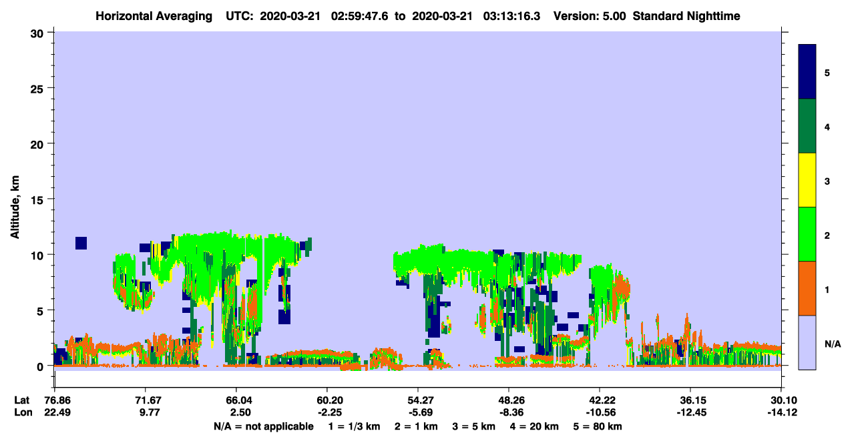
Task: Click the lavender N/A color bar segment
Action: point(807,342)
